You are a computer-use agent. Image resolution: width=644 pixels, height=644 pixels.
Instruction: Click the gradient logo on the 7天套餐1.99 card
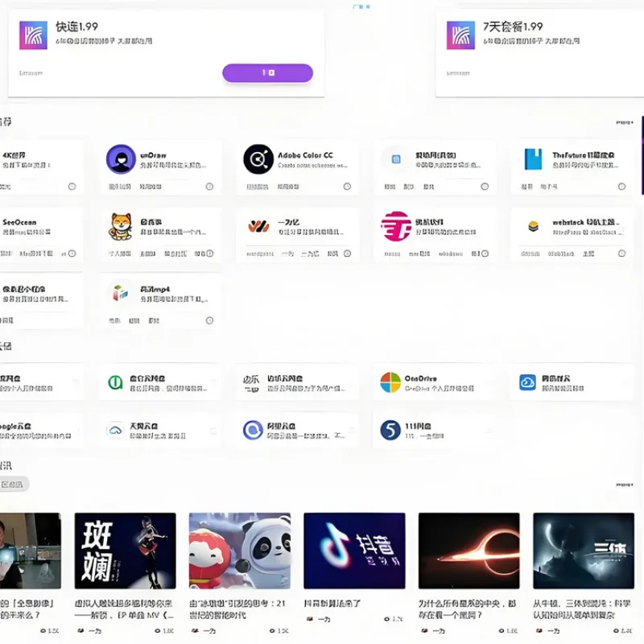460,35
